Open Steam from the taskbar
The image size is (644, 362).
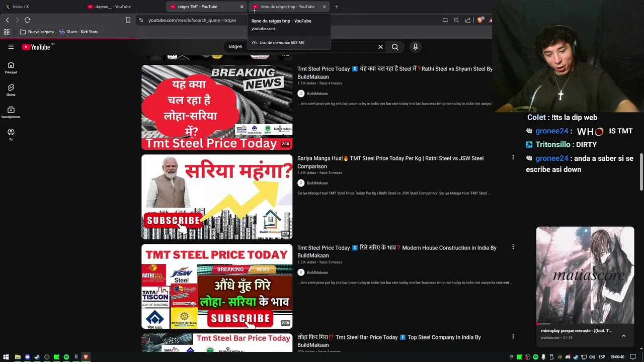(x=37, y=357)
